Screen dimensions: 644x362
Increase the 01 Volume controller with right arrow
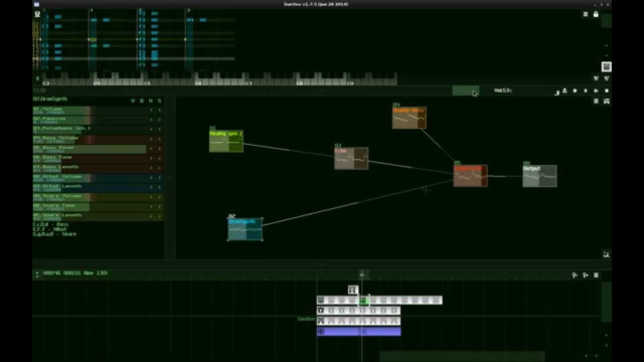(159, 110)
